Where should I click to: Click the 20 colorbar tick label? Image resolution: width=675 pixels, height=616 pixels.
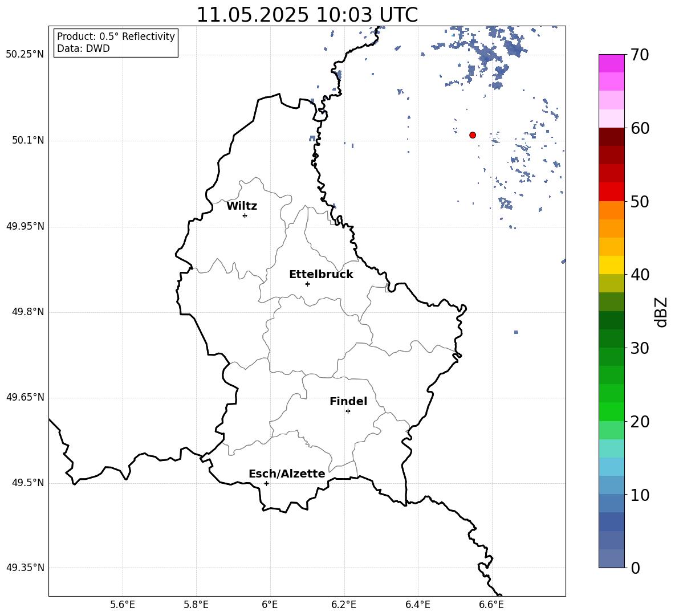click(640, 422)
